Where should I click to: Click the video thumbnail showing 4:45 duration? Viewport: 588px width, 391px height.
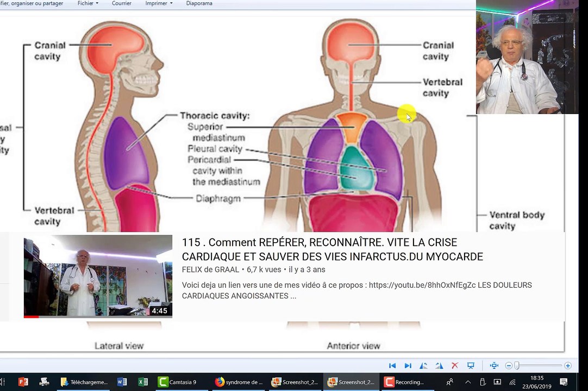pos(98,276)
